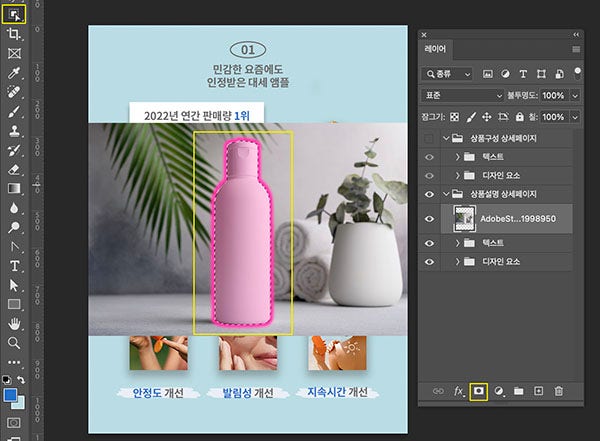Screen dimensions: 600x441
Task: Select the Dodge tool
Action: (14, 227)
